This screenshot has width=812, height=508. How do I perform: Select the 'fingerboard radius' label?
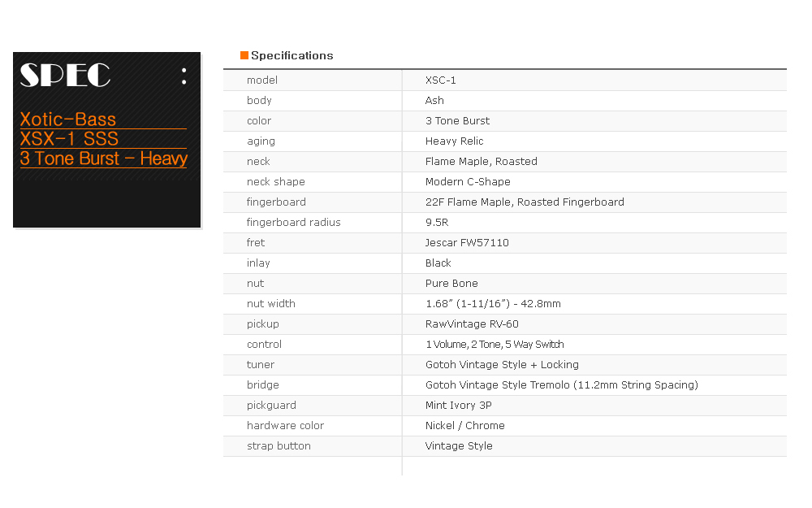pyautogui.click(x=294, y=223)
